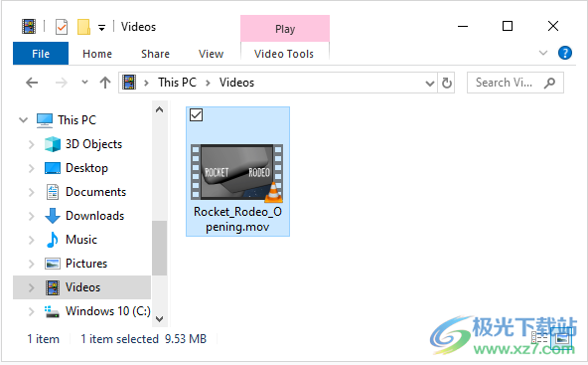Expand the 3D Objects tree node

[x=32, y=144]
